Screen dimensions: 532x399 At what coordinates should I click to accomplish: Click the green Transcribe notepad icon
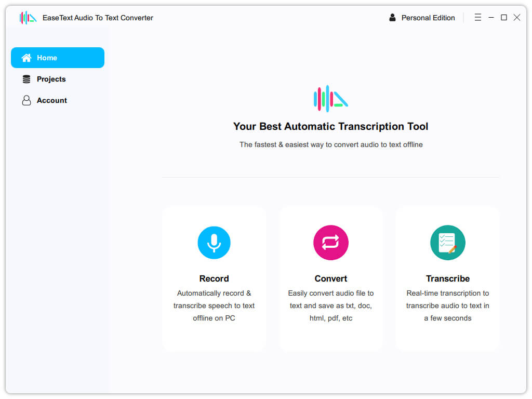[447, 243]
